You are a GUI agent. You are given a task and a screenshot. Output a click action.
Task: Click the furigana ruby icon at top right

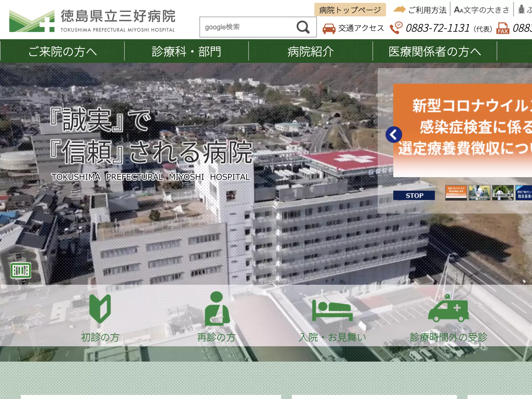pyautogui.click(x=522, y=9)
